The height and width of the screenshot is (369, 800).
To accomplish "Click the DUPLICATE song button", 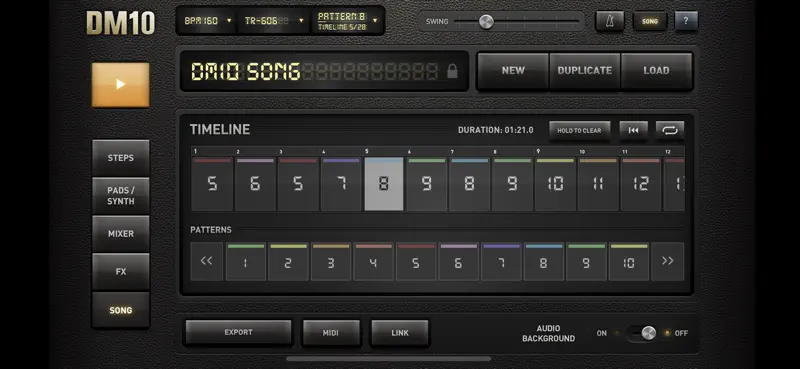I will pos(585,71).
